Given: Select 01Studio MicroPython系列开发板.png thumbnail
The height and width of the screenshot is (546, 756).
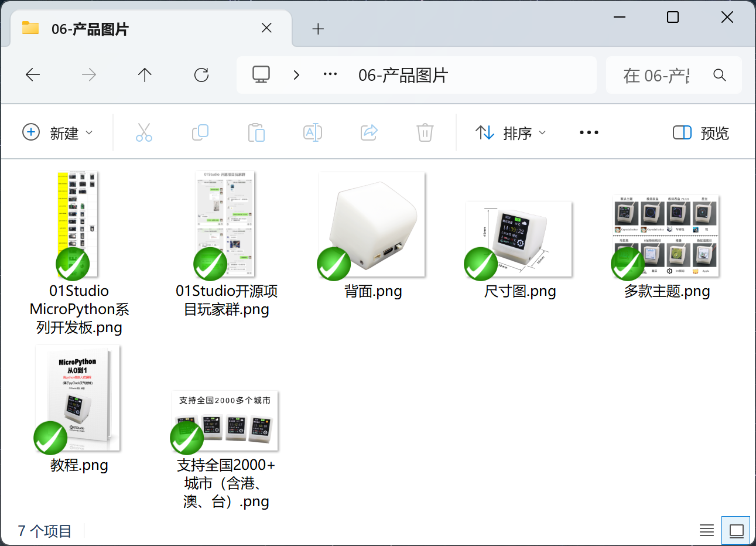Looking at the screenshot, I should pyautogui.click(x=77, y=224).
